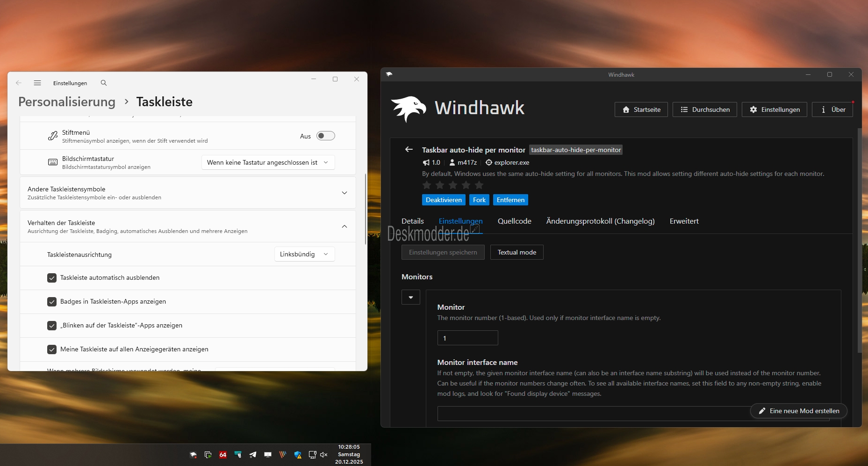868x466 pixels.
Task: Uncheck Taskleiste automatisch ausblenden
Action: click(52, 278)
